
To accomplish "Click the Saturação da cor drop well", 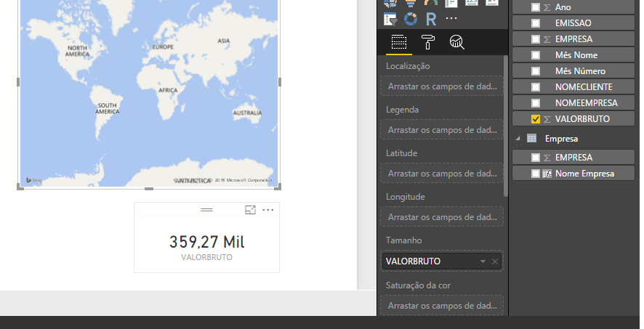I will click(x=442, y=306).
